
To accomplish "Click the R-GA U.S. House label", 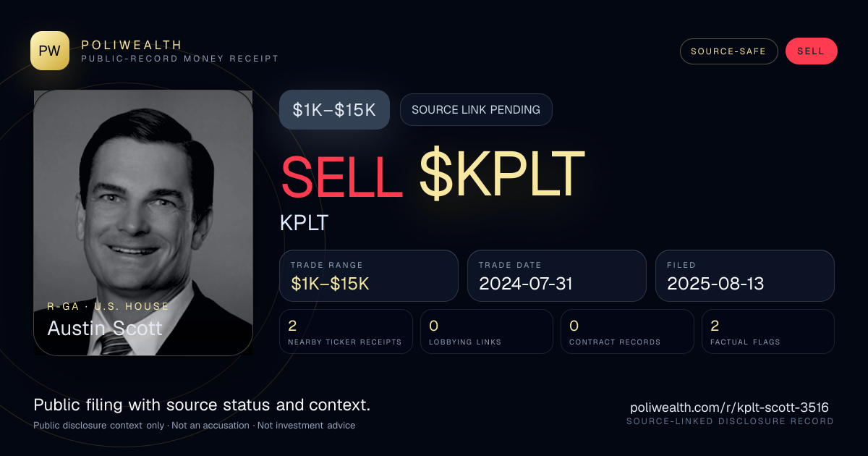I will (x=109, y=306).
